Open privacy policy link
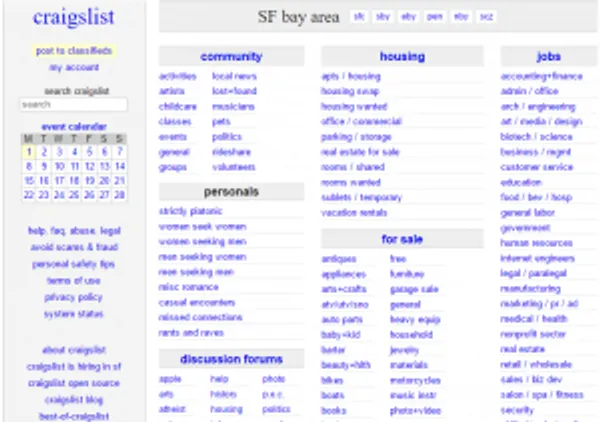This screenshot has height=422, width=600. click(x=73, y=297)
